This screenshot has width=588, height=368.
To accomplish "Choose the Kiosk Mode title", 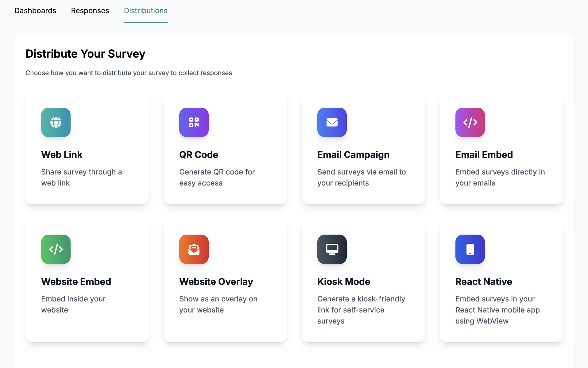I will pyautogui.click(x=344, y=282).
